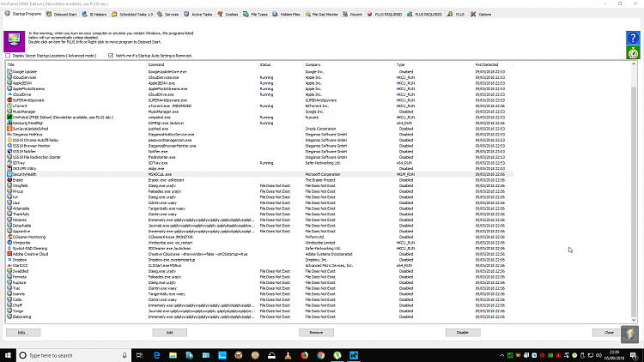Click the Dropbox row icon
The width and height of the screenshot is (644, 362).
point(9,260)
